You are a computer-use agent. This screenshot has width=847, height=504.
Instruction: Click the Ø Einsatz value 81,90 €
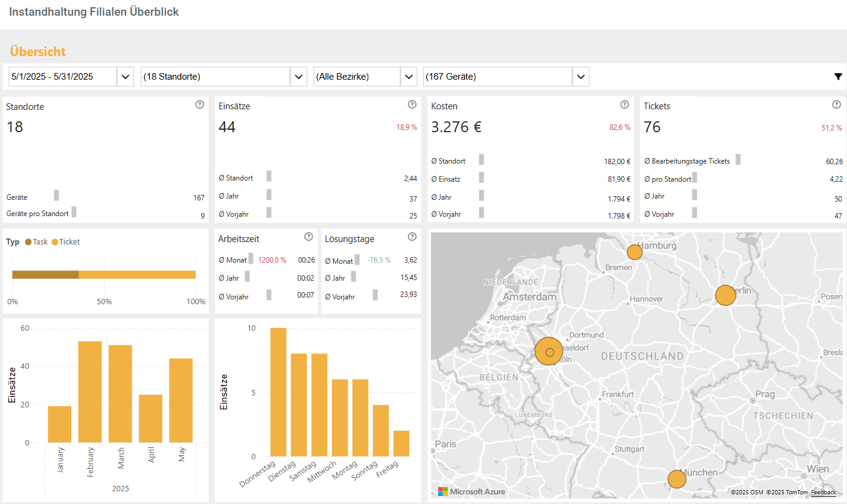click(618, 179)
